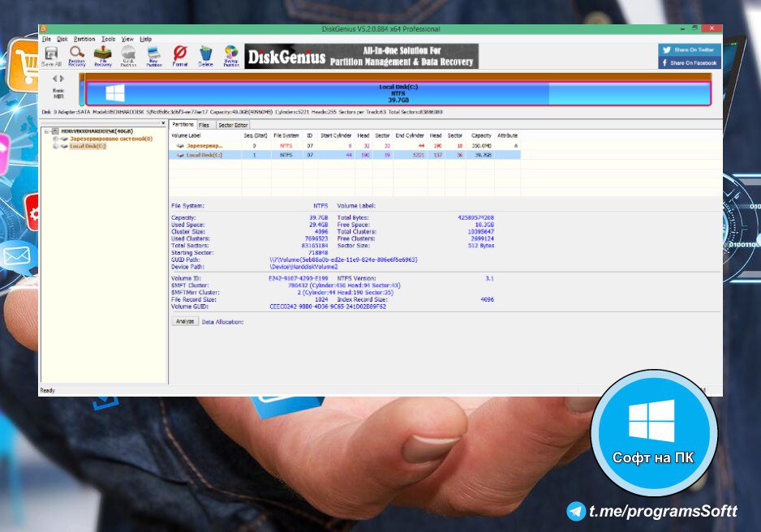Open the Tools menu
The image size is (761, 532).
point(108,39)
